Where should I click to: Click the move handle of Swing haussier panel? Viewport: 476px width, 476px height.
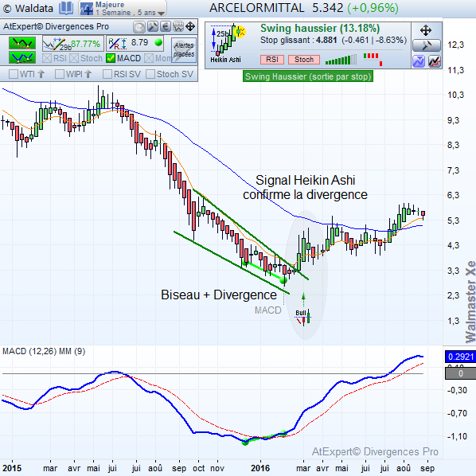[x=426, y=30]
